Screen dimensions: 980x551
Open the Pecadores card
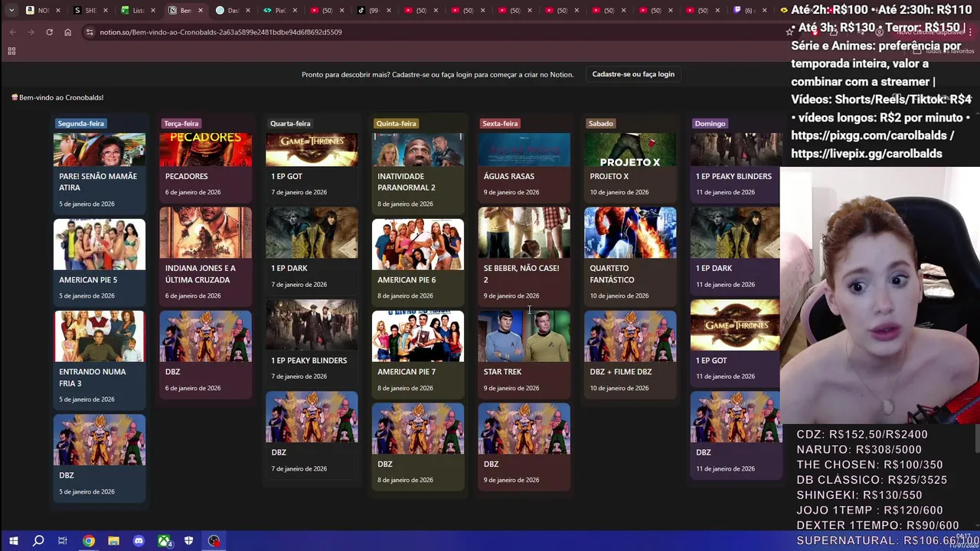click(x=205, y=168)
